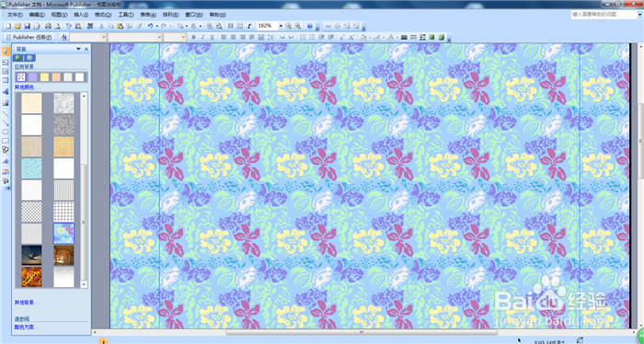Select the Oval tool
Viewport: 644px width, 344px height.
click(6, 132)
